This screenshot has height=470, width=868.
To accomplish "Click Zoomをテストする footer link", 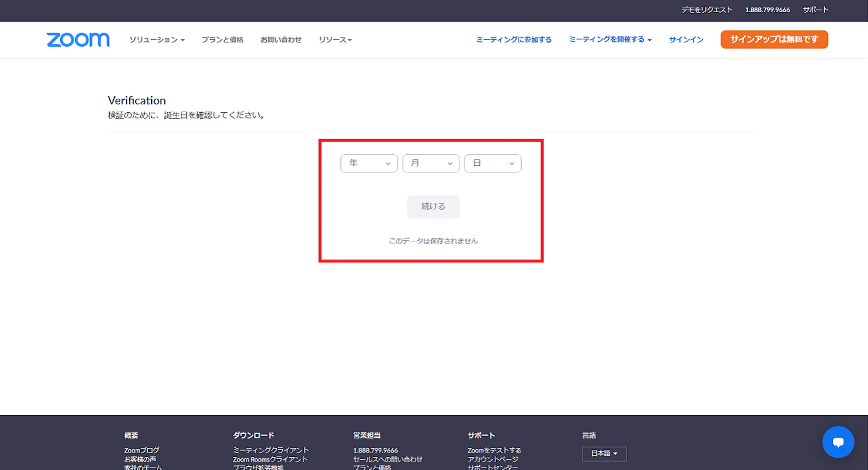I will [494, 450].
